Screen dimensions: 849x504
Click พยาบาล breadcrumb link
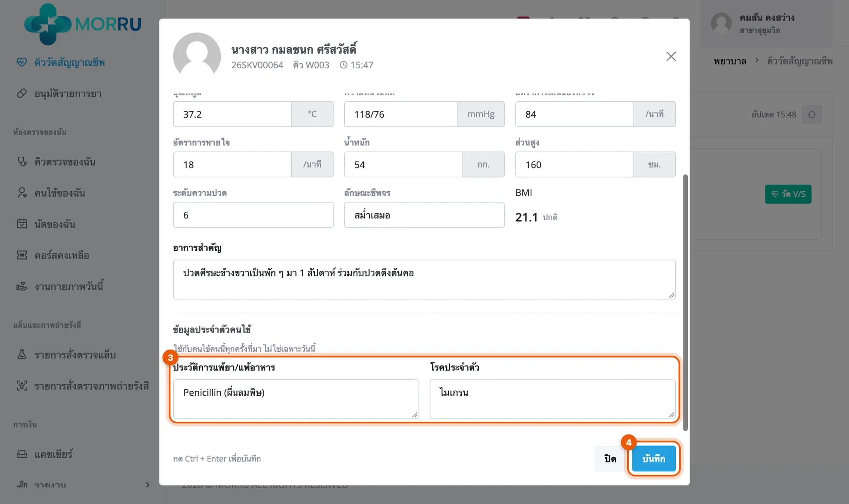tap(730, 61)
